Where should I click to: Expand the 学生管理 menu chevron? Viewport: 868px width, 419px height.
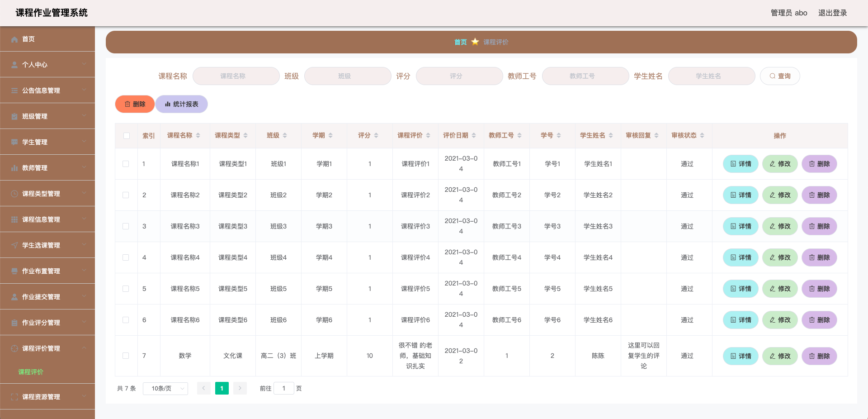(84, 142)
